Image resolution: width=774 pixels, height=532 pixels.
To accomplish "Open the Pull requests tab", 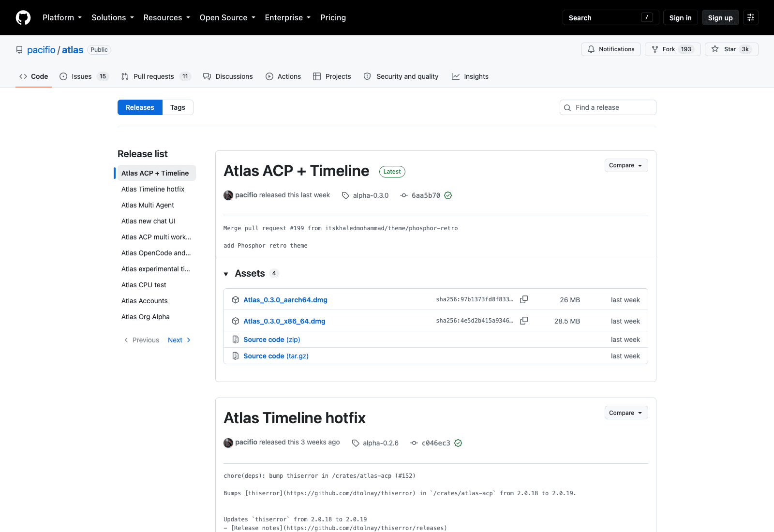I will [x=156, y=76].
